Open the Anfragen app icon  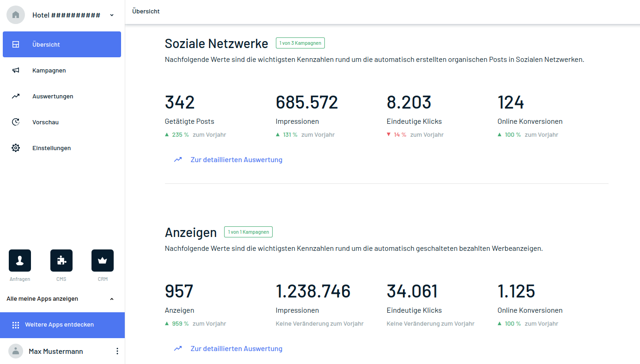(x=20, y=261)
